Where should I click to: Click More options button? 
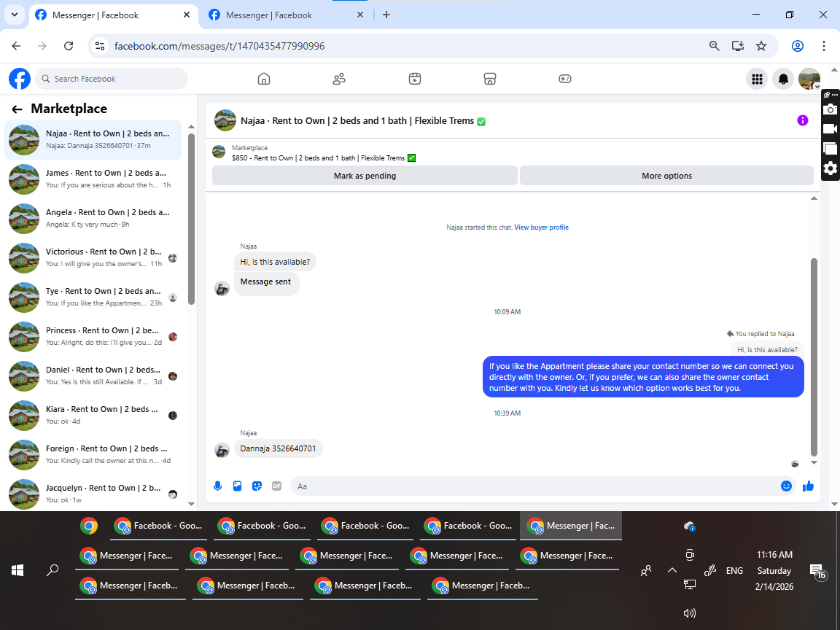pyautogui.click(x=666, y=176)
